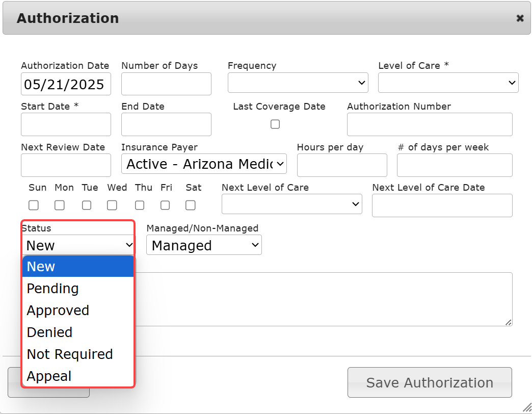Choose Appeal from the Status dropdown list
This screenshot has height=414, width=532.
point(49,376)
